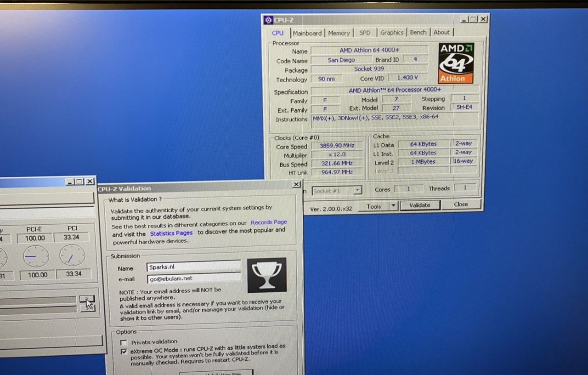Click the upper slider bar in the clock tool
Screen dimensions: 588x375
tap(38, 301)
